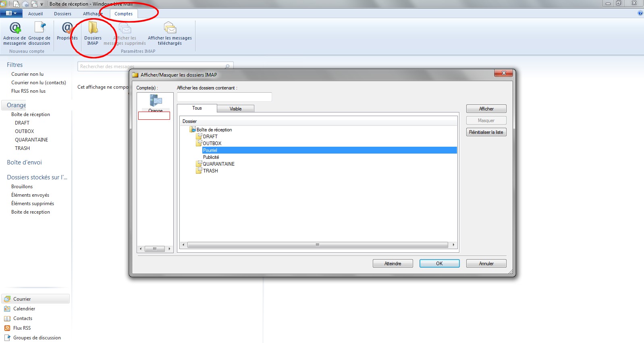Click the account list scrollbar thumb
Image resolution: width=644 pixels, height=343 pixels.
(x=154, y=249)
